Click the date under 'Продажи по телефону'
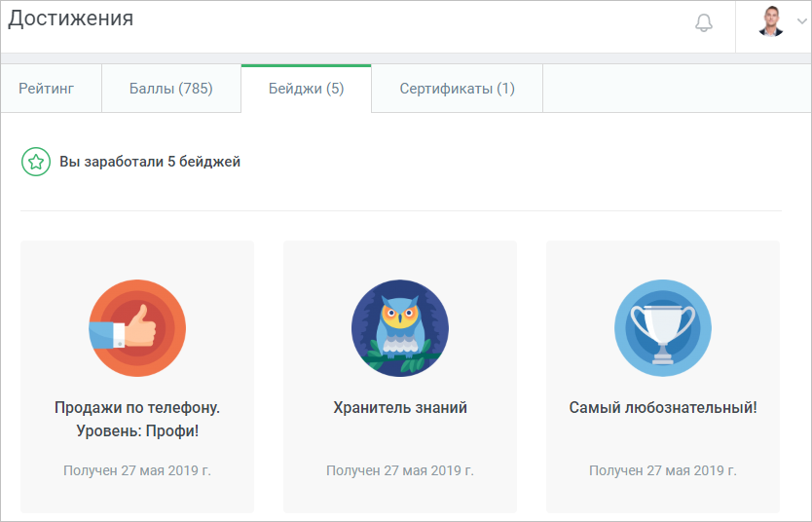 coord(137,470)
